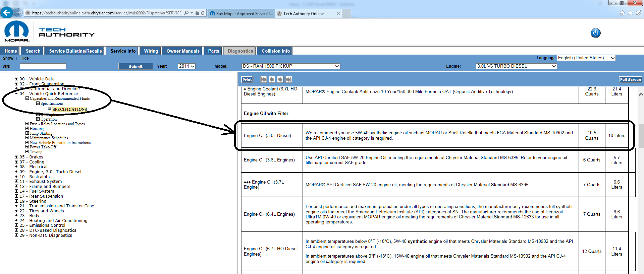The image size is (644, 274).
Task: Open the Model dropdown for RAM 1500 PICKUP
Action: pos(290,66)
